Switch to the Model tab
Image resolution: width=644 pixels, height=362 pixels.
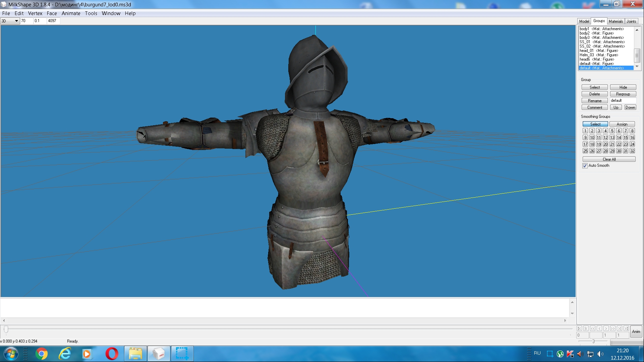584,21
